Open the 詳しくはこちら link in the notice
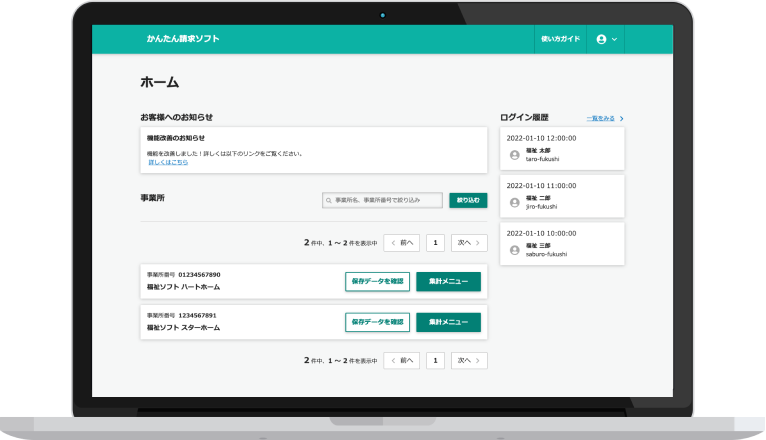The height and width of the screenshot is (440, 766). pyautogui.click(x=168, y=162)
